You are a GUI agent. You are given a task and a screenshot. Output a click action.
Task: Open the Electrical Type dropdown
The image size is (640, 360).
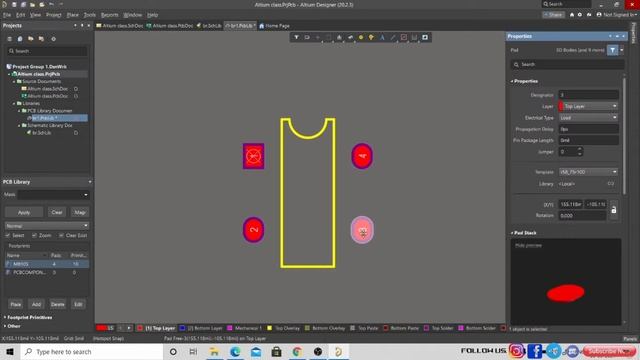coord(588,118)
